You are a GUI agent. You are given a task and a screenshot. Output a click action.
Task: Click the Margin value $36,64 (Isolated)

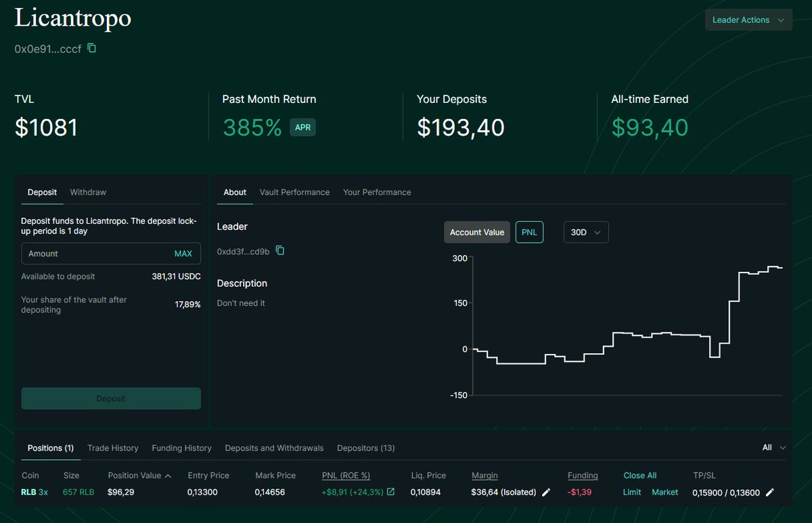[503, 492]
